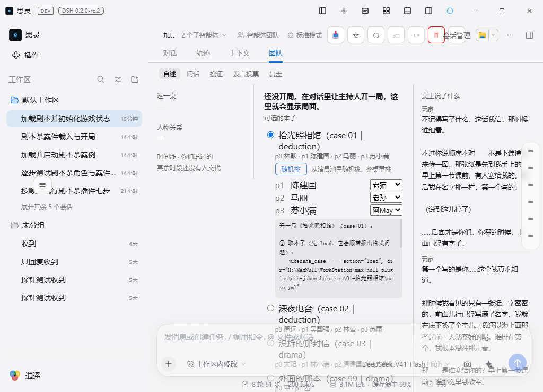This screenshot has height=392, width=543.
Task: Search the workspace with magnifier icon
Action: (x=100, y=79)
